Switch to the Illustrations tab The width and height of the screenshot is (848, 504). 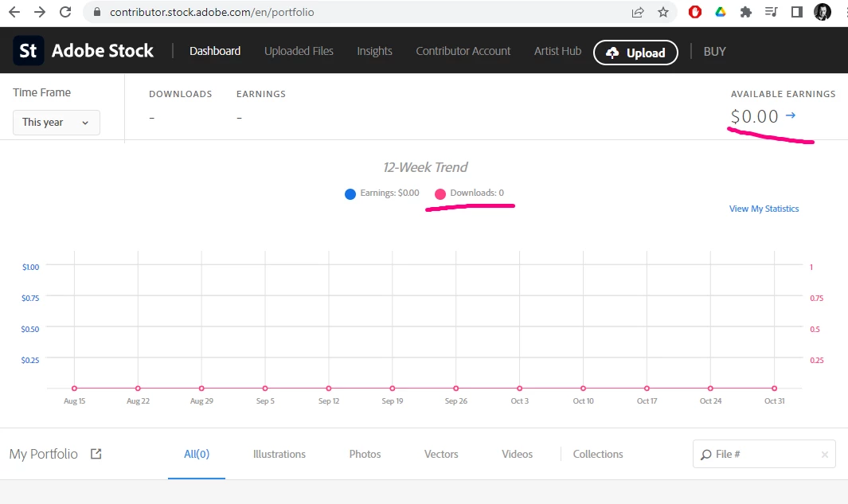coord(279,455)
